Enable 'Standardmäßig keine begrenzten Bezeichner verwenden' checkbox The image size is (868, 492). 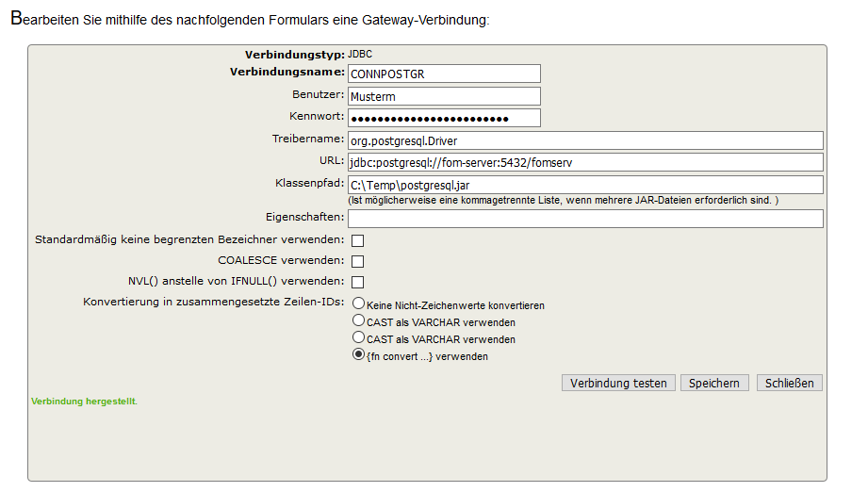coord(357,240)
